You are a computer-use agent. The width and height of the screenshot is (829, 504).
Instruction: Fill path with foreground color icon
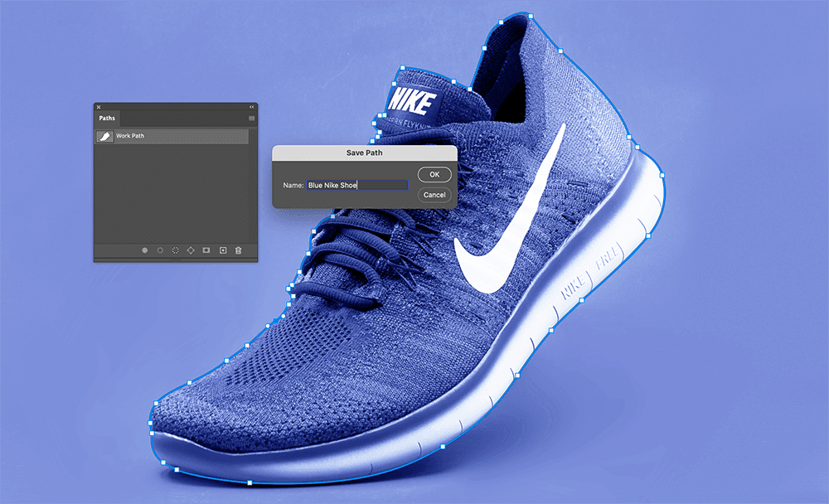pos(144,250)
